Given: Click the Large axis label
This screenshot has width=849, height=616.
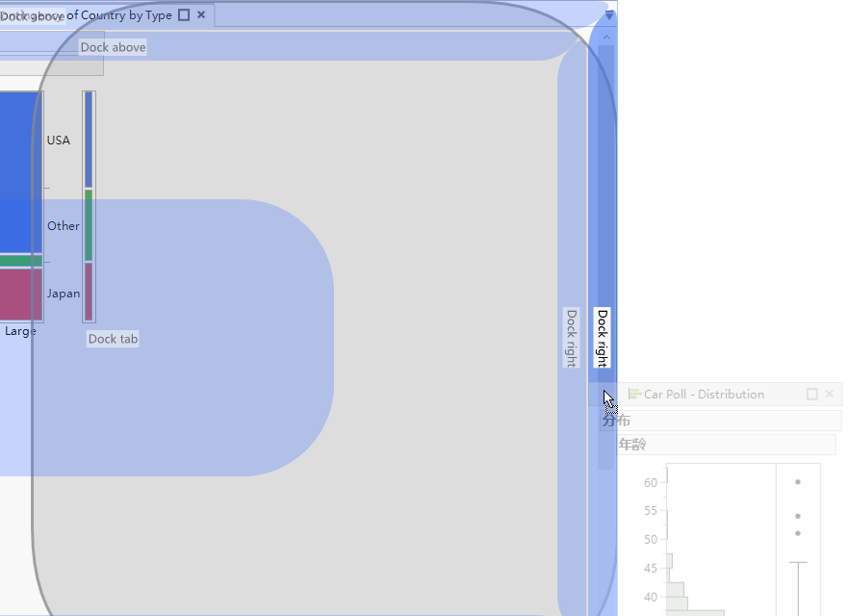Looking at the screenshot, I should click(x=20, y=331).
